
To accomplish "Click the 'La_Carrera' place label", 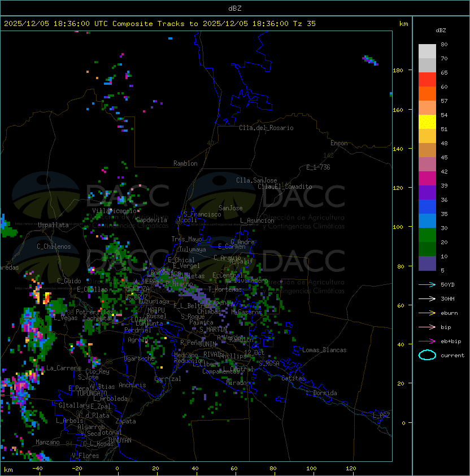I will point(63,368).
